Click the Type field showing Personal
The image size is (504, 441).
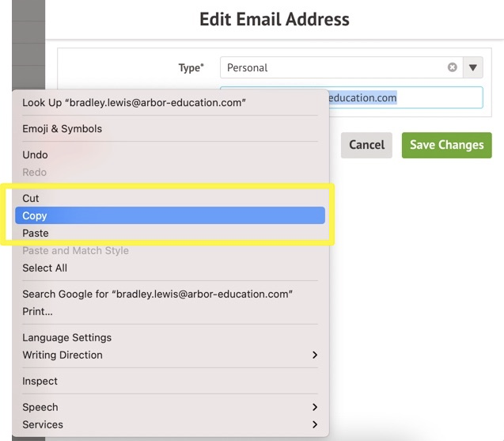(x=332, y=68)
